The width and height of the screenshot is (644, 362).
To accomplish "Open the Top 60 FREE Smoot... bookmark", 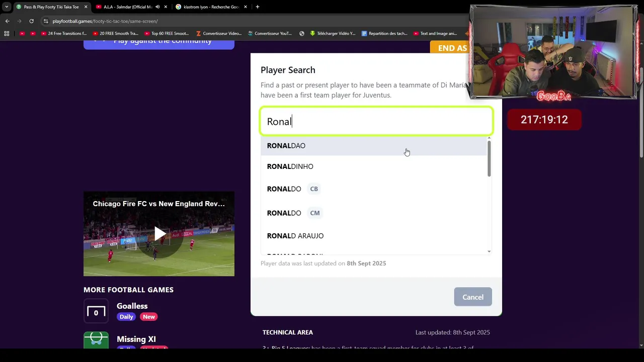I will click(x=167, y=34).
